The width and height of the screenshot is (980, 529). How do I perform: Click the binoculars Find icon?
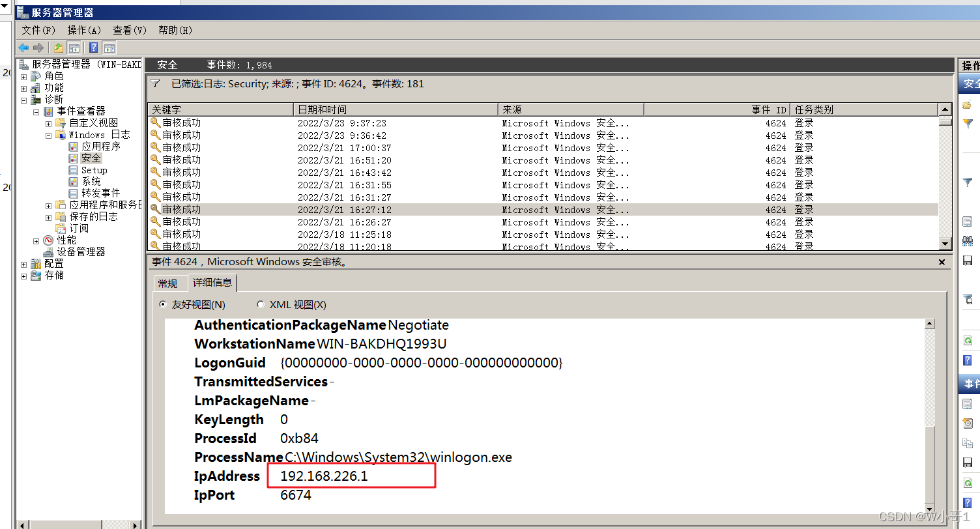(x=968, y=240)
